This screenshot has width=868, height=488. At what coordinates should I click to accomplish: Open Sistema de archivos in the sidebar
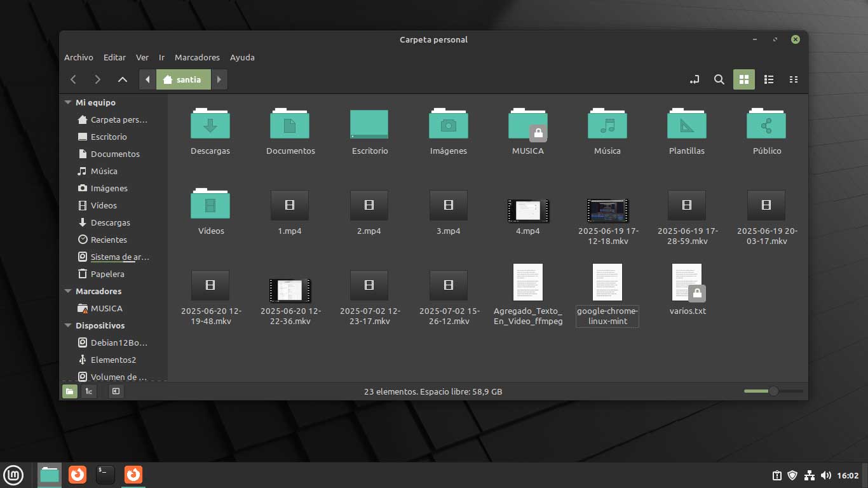[113, 257]
